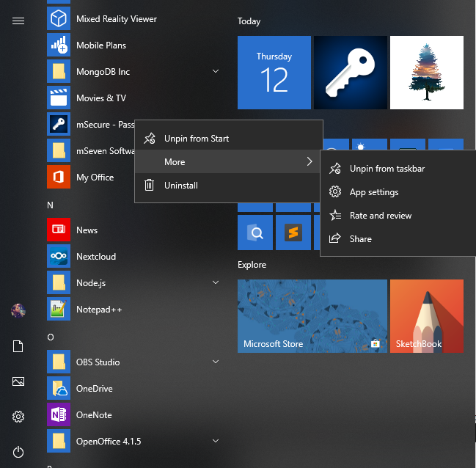Image resolution: width=476 pixels, height=468 pixels.
Task: Expand the Node.js folder chevron
Action: 216,282
